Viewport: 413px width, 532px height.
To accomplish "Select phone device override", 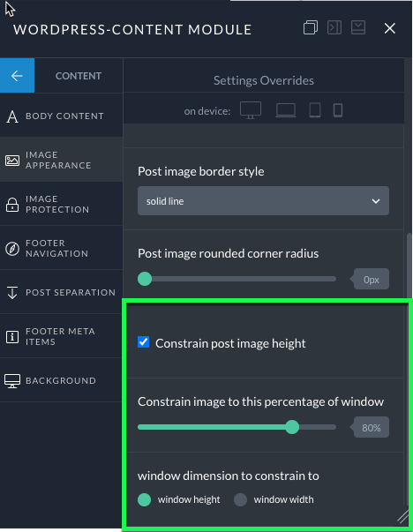I will (338, 110).
